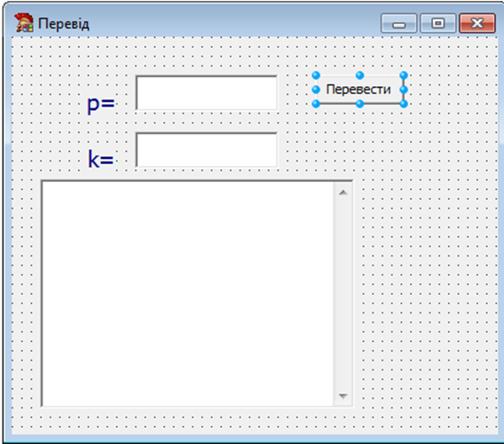Focus the input field next to k=
The width and height of the screenshot is (504, 444).
(207, 150)
